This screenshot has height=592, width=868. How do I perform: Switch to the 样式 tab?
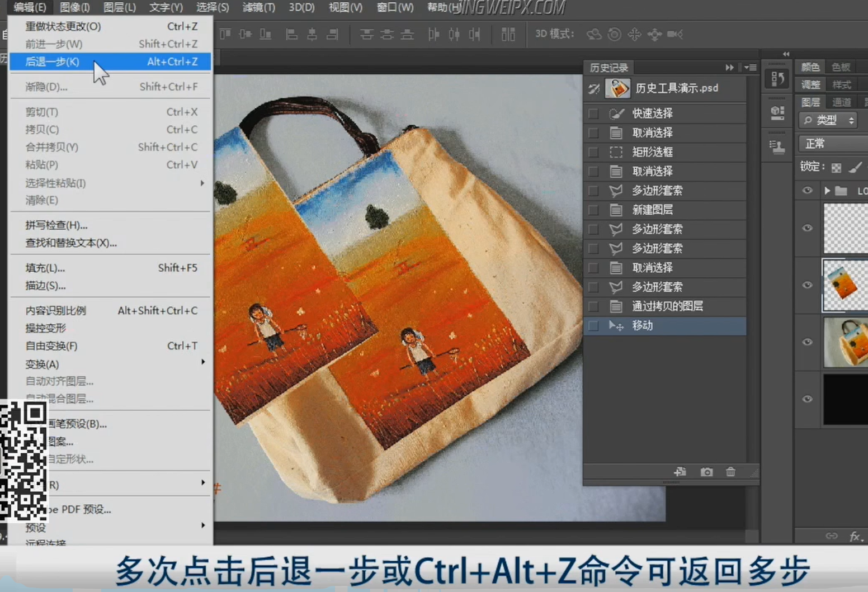tap(841, 84)
